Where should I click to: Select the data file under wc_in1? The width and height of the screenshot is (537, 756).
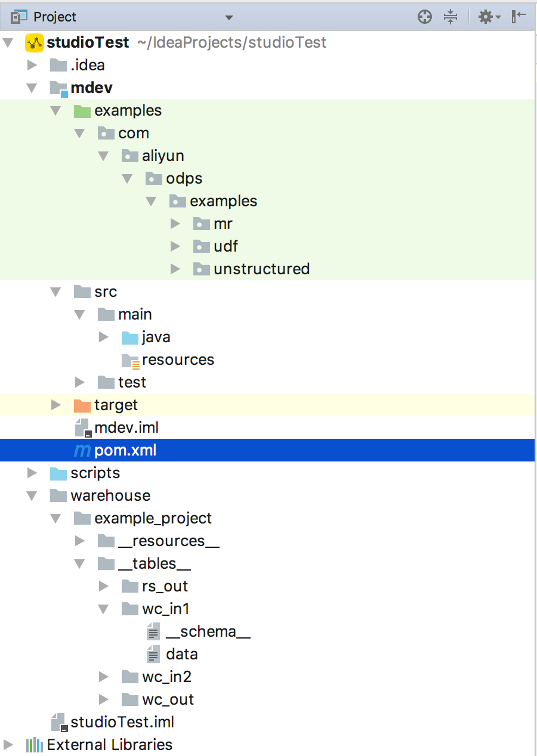pos(172,655)
